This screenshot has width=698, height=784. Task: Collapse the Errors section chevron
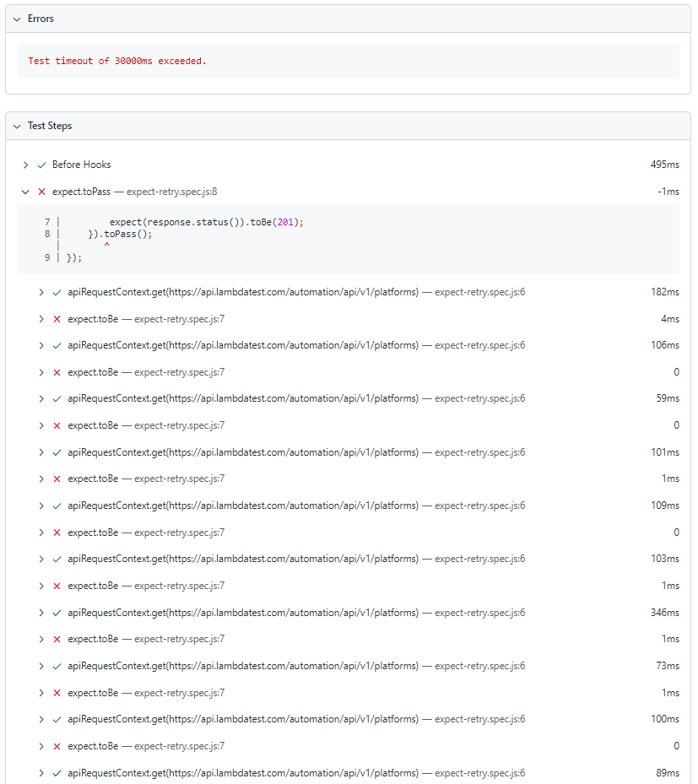coord(17,19)
